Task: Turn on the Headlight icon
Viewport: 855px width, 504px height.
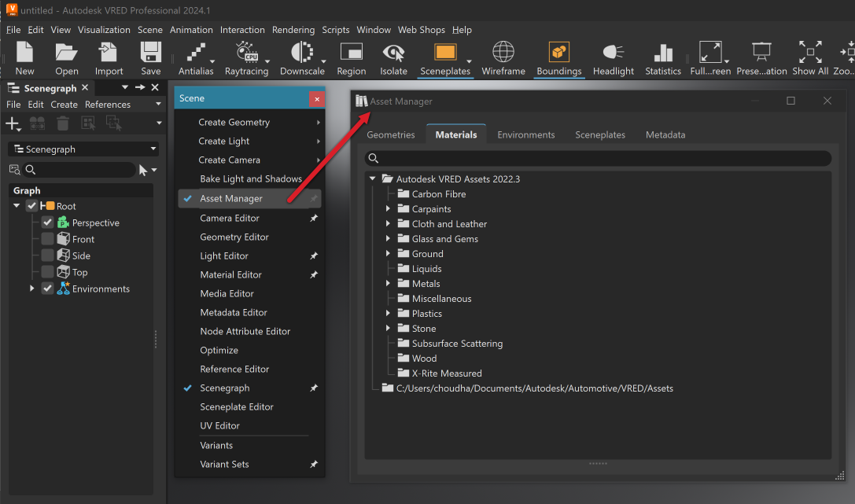Action: (x=614, y=58)
